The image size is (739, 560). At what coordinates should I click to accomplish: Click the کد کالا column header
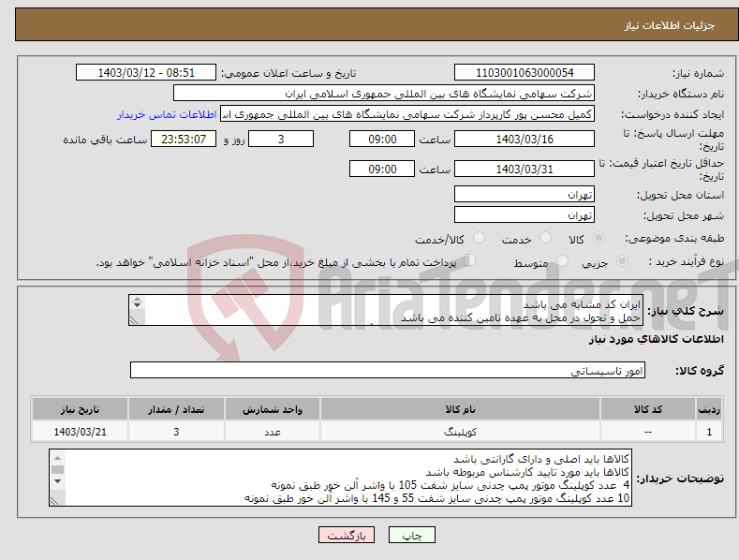coord(648,409)
